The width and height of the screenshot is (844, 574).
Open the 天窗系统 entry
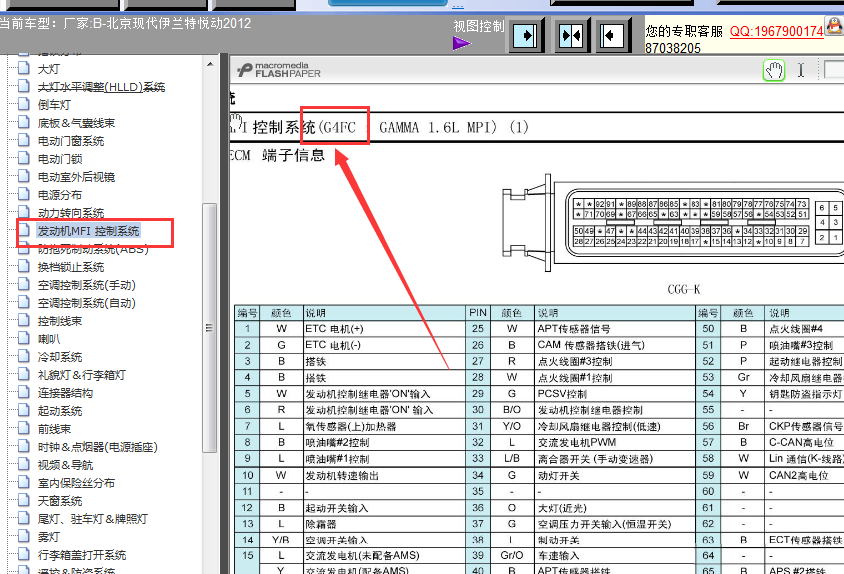pyautogui.click(x=60, y=501)
